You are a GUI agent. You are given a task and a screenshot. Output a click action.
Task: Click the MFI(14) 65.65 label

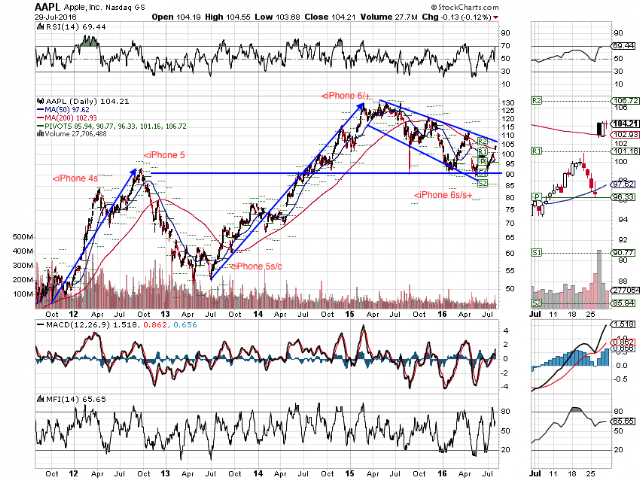(76, 399)
